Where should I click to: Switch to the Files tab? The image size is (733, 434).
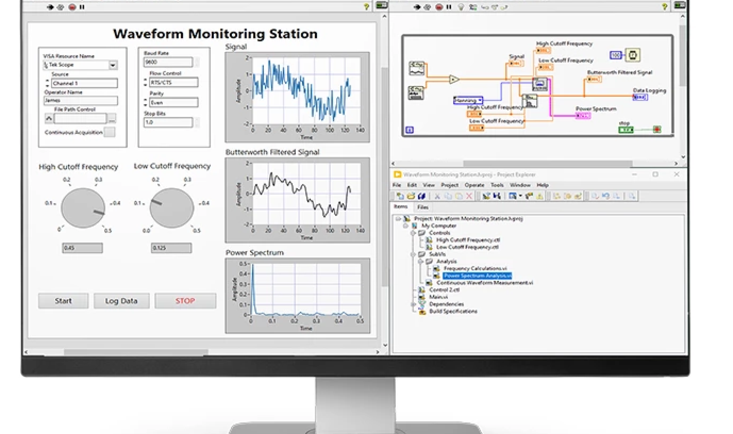coord(423,207)
